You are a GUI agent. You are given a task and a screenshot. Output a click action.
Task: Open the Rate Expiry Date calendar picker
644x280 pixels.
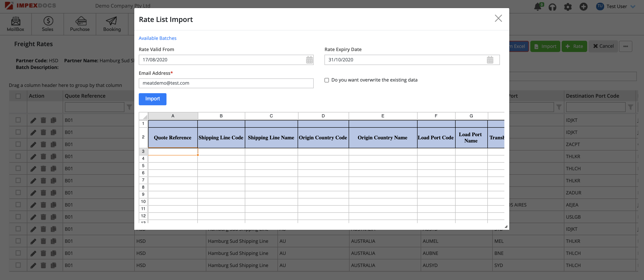[x=490, y=60]
